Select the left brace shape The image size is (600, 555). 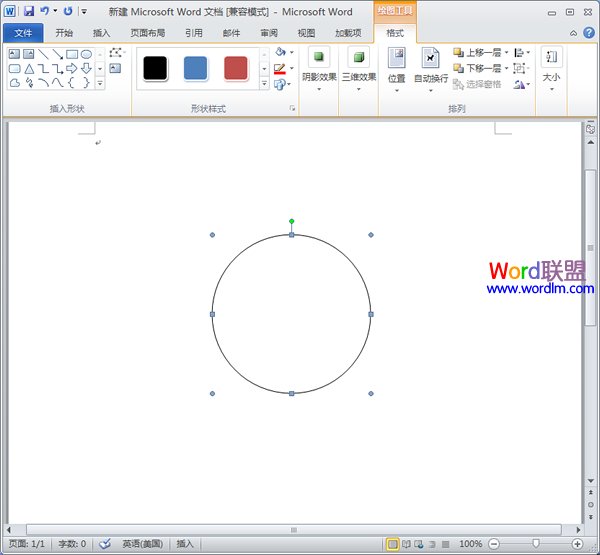tap(72, 83)
